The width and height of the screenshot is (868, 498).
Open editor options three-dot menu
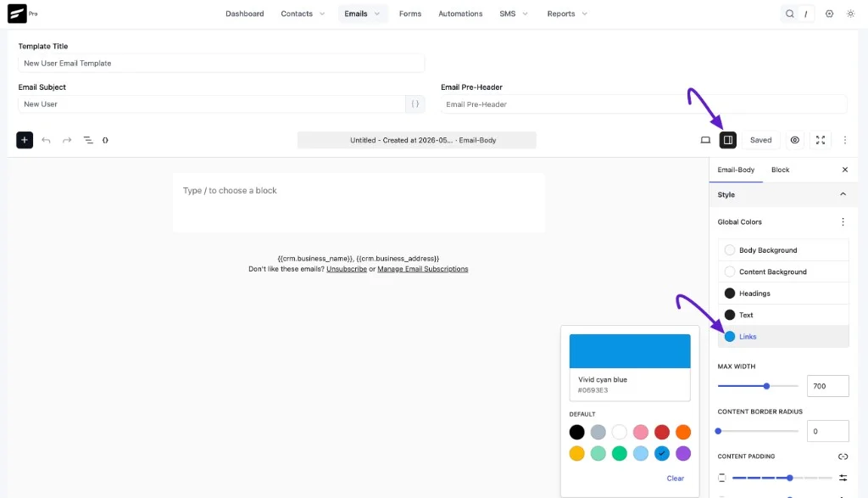(x=845, y=140)
